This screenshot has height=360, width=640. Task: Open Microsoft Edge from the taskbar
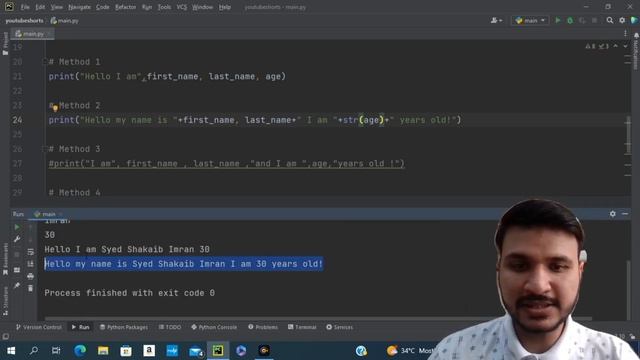(80, 351)
